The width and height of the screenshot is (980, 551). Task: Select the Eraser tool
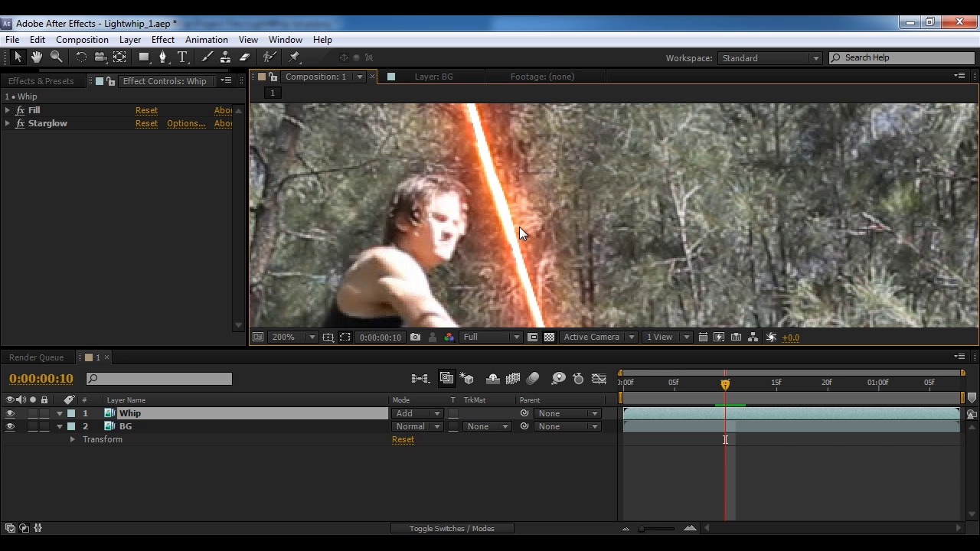[x=245, y=57]
